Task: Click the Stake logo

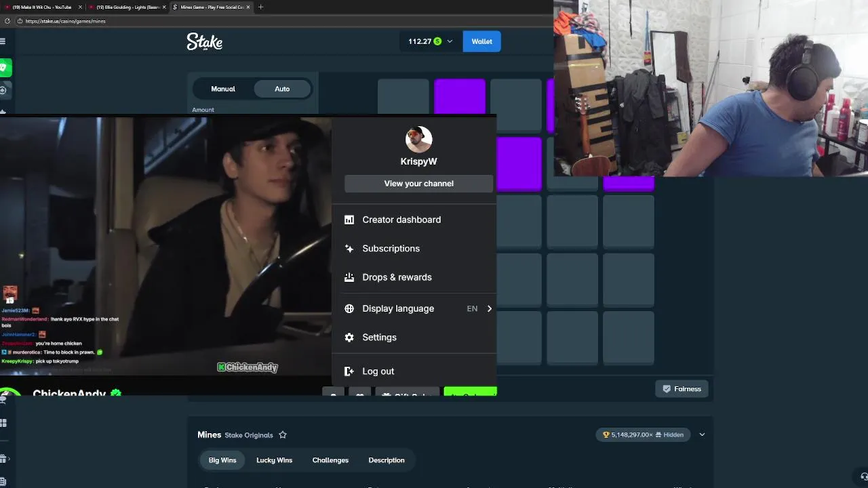Action: coord(204,41)
